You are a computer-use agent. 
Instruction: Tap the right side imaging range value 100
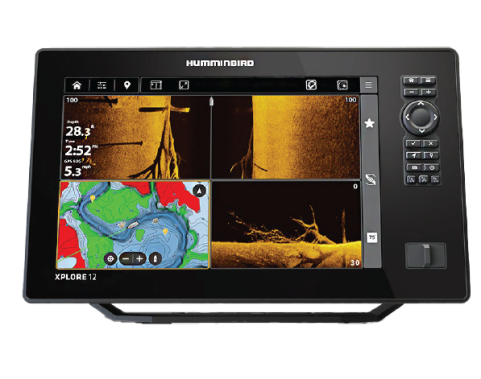[x=350, y=100]
